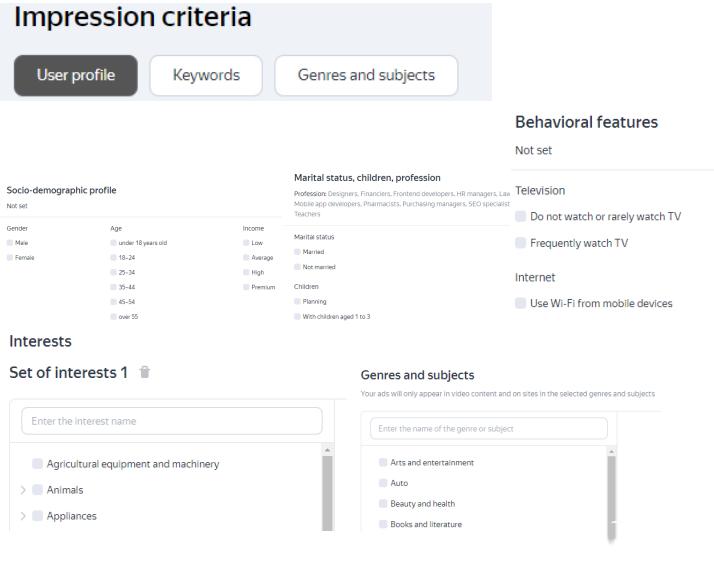The height and width of the screenshot is (565, 714).
Task: Check the Beauty and health genre
Action: [383, 503]
